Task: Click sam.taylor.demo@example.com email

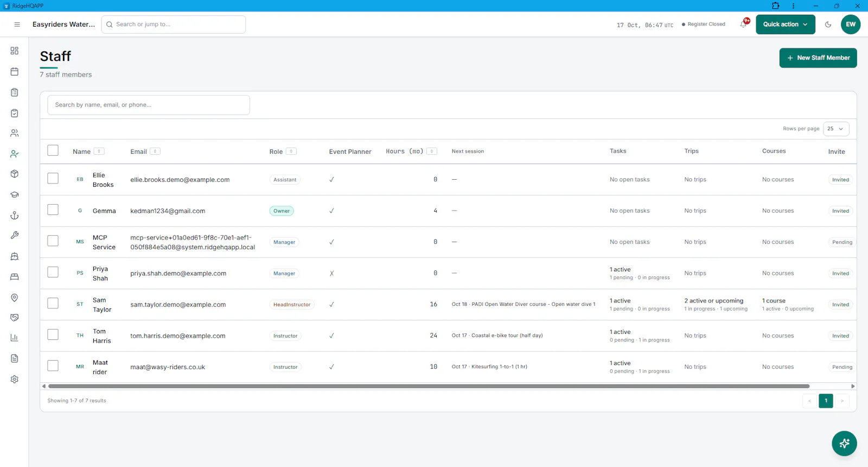Action: pyautogui.click(x=178, y=305)
